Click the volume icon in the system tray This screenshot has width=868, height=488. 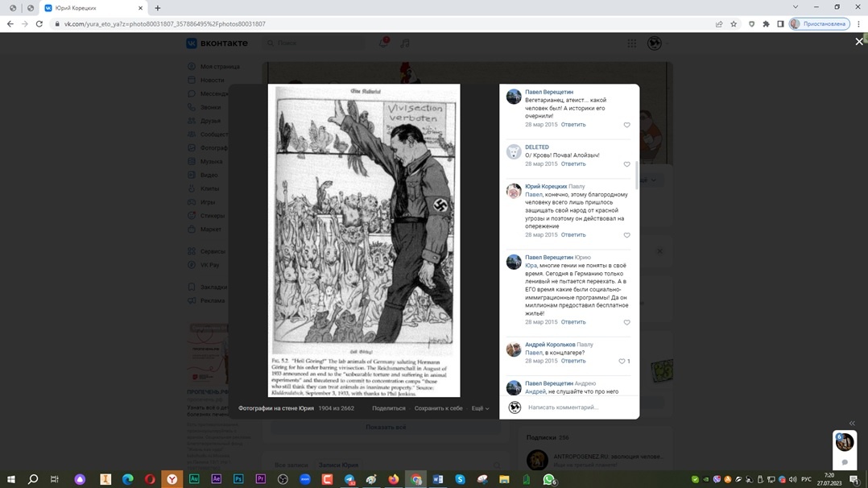[792, 479]
